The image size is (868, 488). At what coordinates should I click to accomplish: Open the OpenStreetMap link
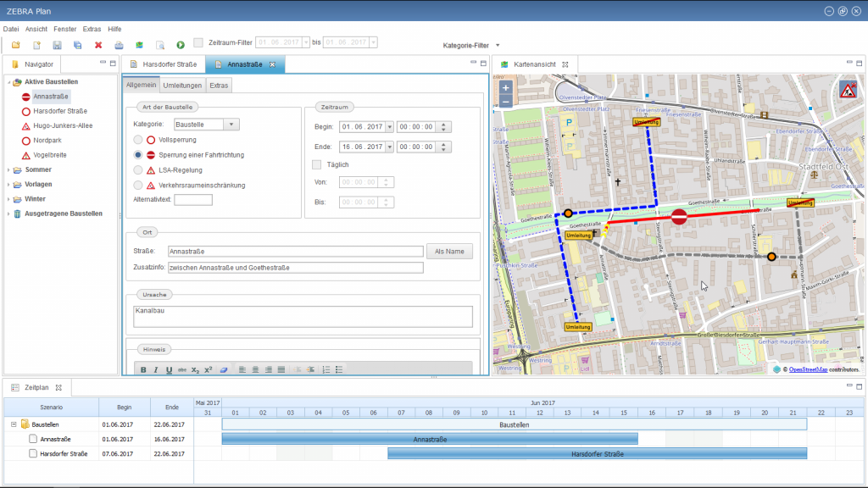tap(808, 369)
